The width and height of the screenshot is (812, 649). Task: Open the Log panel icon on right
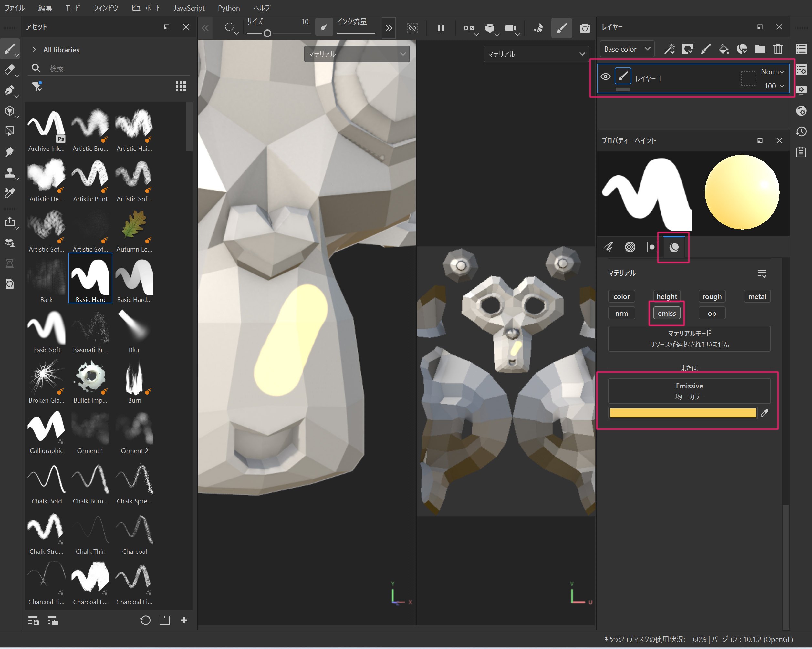801,152
